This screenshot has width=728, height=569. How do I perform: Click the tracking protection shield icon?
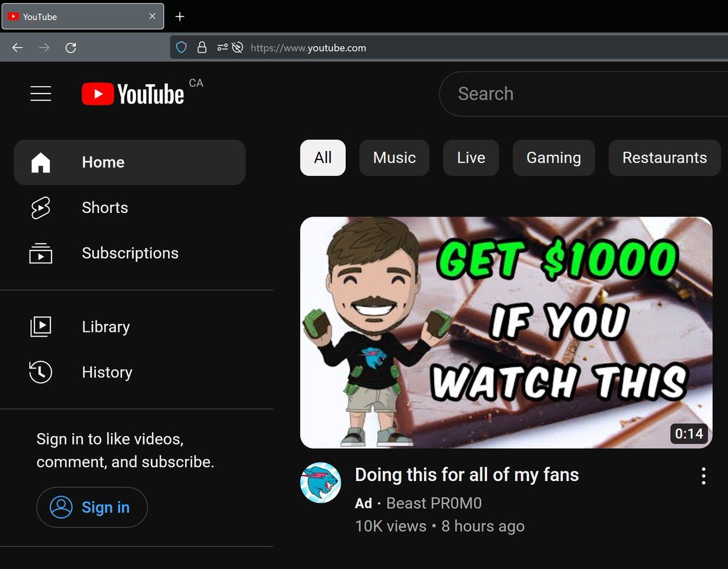(x=181, y=47)
